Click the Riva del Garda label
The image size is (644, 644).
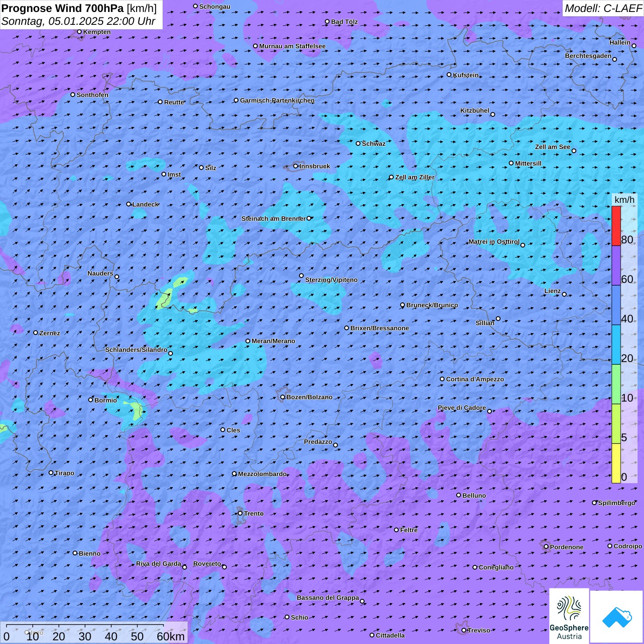click(158, 563)
